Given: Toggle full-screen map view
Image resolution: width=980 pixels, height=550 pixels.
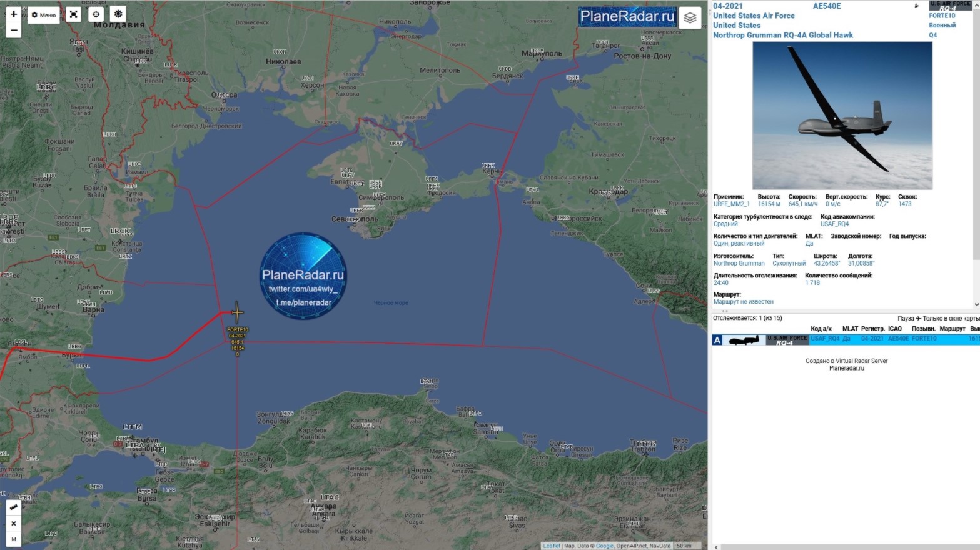Looking at the screenshot, I should point(74,14).
